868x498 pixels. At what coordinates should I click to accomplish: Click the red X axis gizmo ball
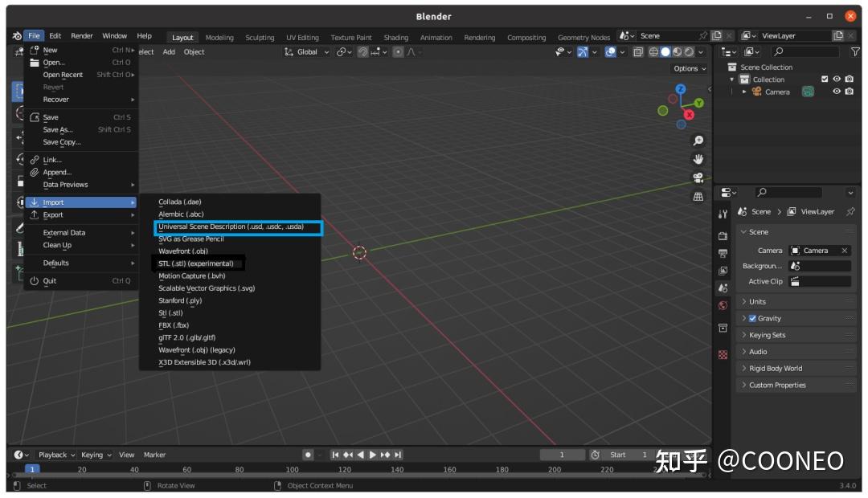click(x=690, y=115)
